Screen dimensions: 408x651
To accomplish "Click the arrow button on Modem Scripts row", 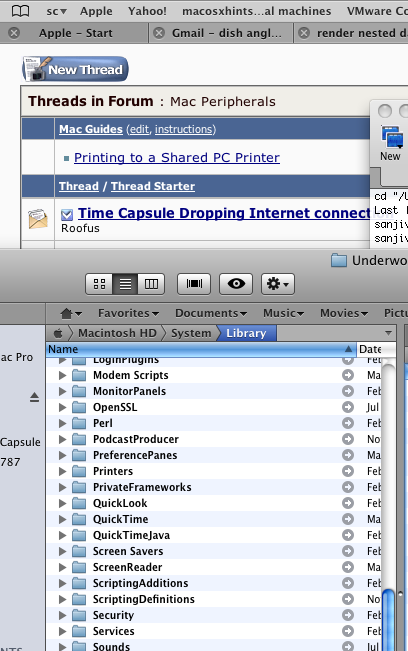I will (x=348, y=375).
